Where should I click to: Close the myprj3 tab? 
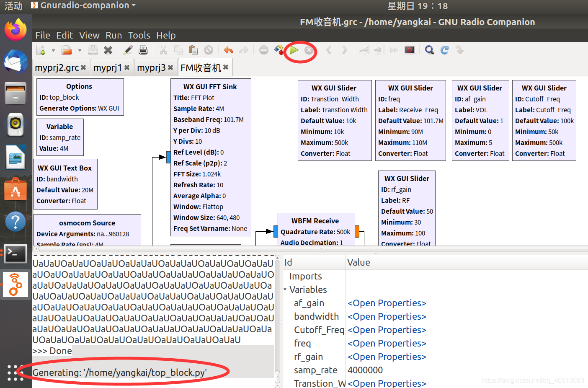(170, 67)
